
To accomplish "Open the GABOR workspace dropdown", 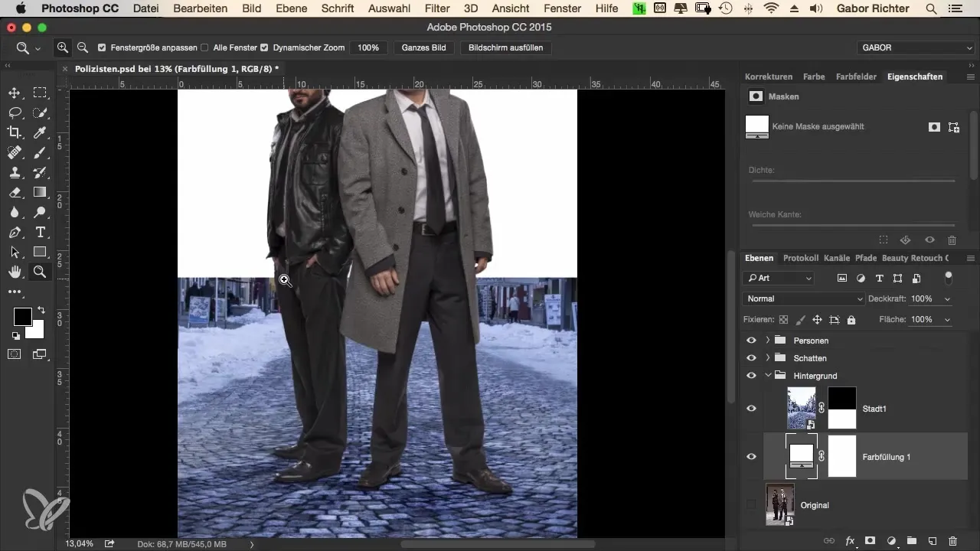I will tap(915, 47).
